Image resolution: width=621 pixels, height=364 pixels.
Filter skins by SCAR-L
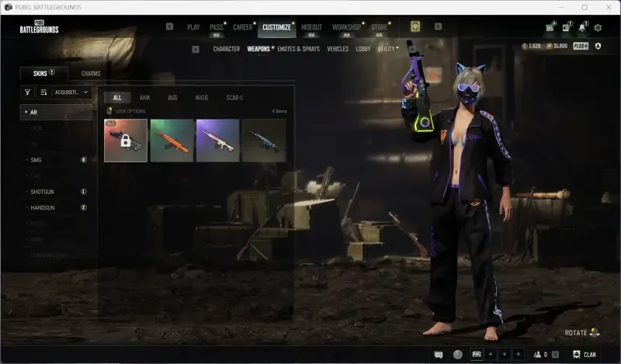[234, 98]
